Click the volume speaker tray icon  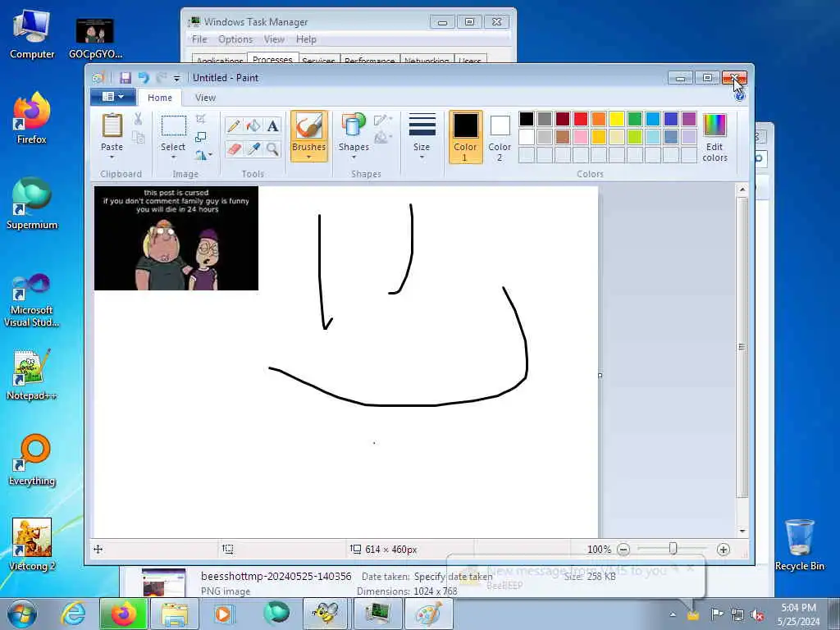757,614
